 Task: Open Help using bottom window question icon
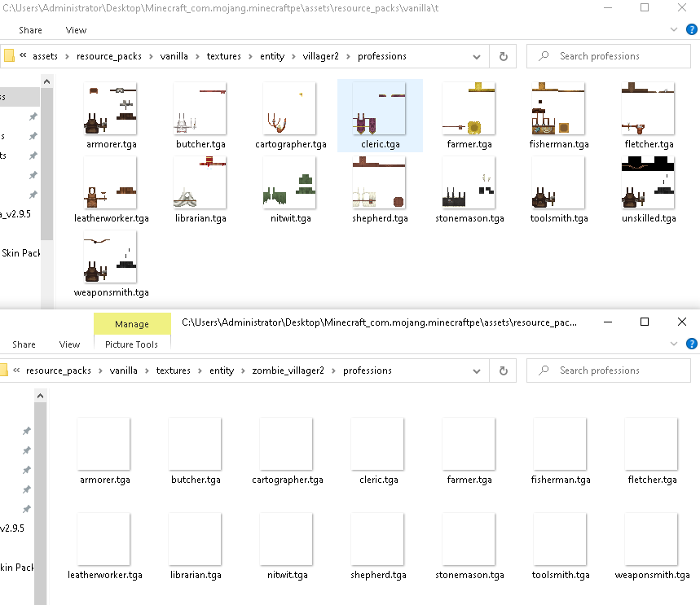click(692, 344)
